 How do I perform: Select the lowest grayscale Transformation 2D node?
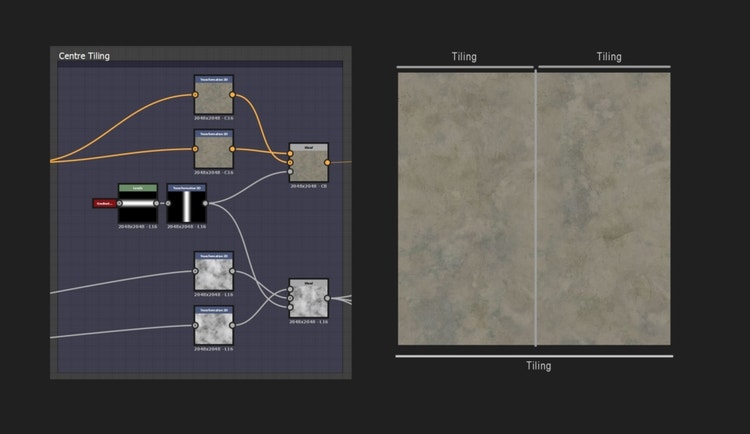[x=214, y=325]
